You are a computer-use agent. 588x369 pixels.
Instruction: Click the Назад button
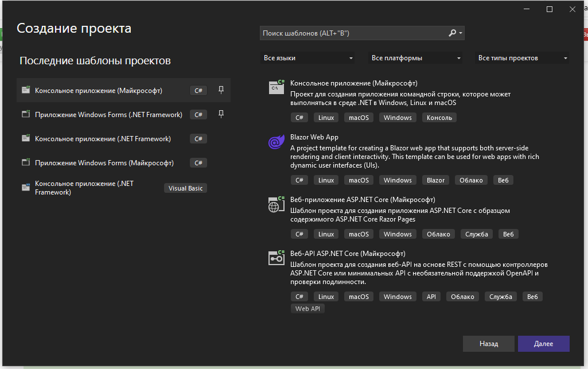click(489, 344)
